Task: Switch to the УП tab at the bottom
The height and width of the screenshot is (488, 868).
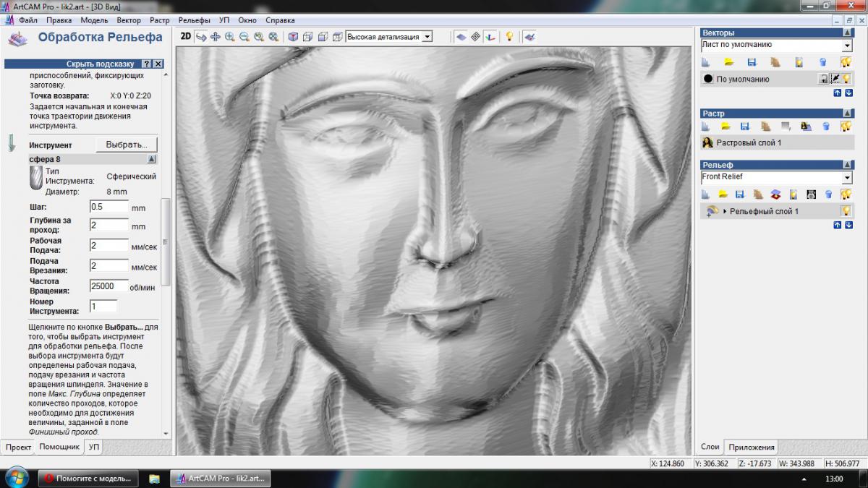Action: click(94, 447)
